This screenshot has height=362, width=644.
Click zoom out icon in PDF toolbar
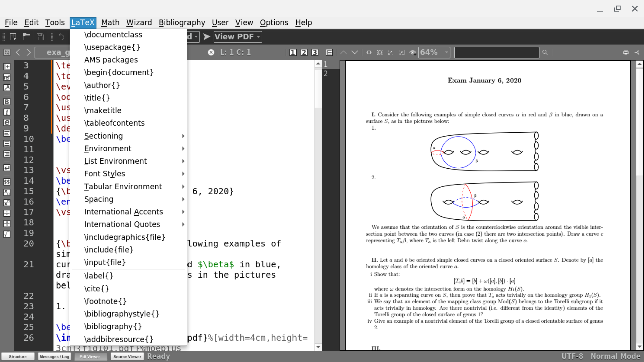click(x=401, y=52)
